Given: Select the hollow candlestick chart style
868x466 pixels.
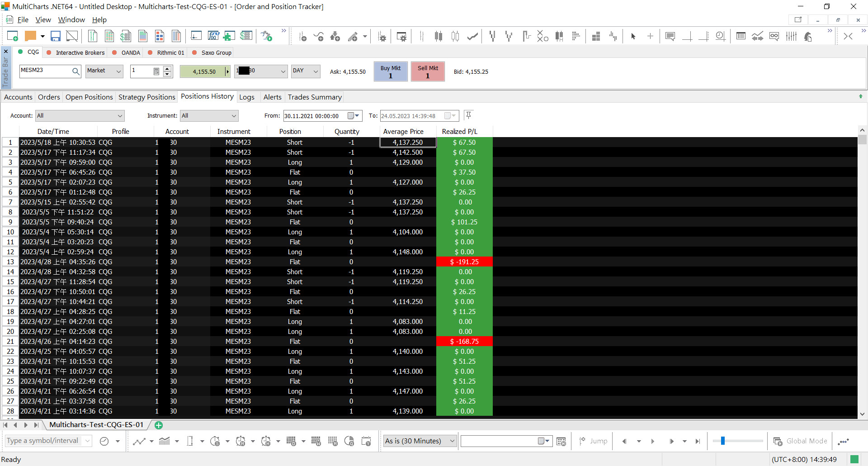Looking at the screenshot, I should [455, 36].
